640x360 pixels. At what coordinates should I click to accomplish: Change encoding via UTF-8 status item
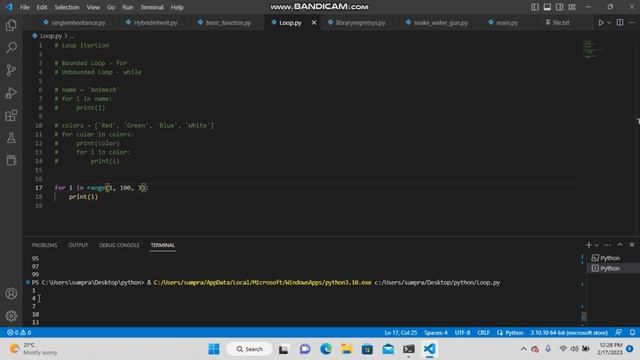(462, 333)
